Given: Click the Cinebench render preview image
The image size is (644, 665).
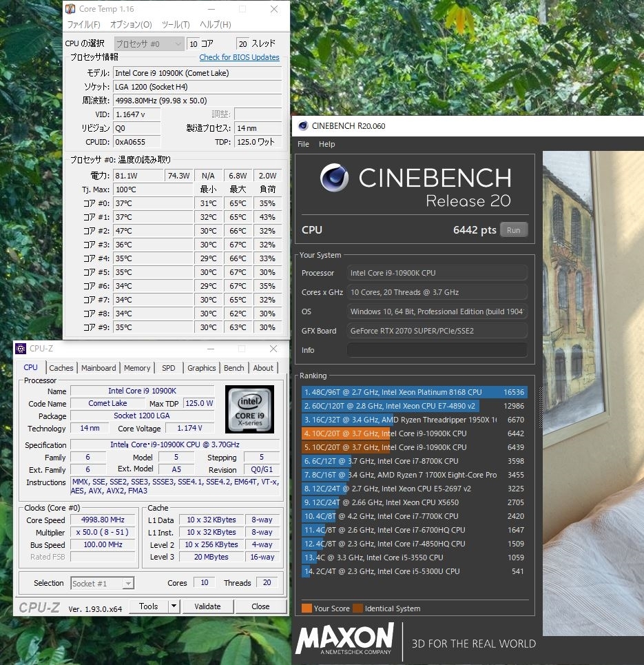Looking at the screenshot, I should click(x=593, y=393).
